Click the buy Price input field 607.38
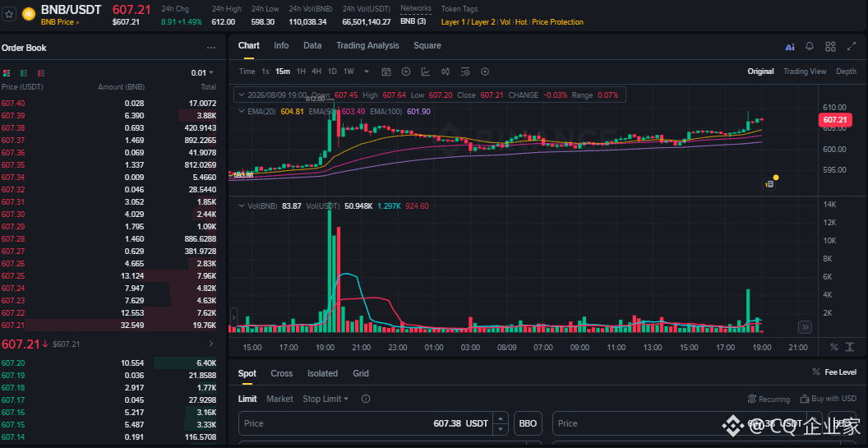The image size is (868, 448). coord(373,423)
